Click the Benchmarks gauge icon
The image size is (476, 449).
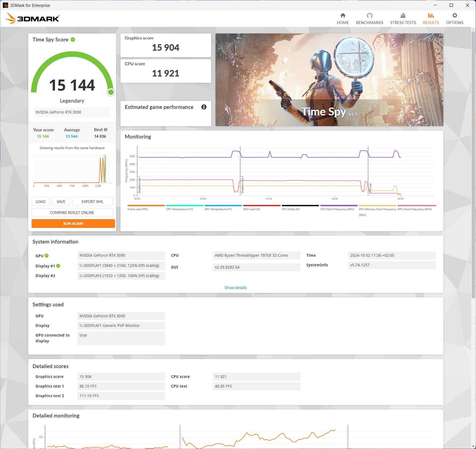pyautogui.click(x=369, y=15)
